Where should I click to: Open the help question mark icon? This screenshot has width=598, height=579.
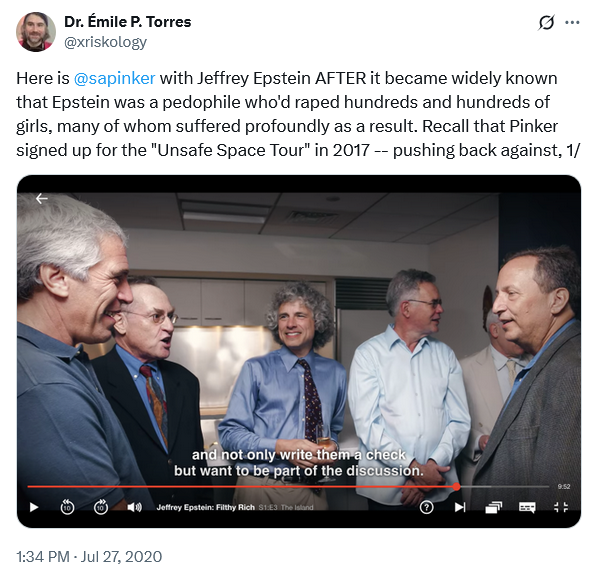[x=426, y=507]
